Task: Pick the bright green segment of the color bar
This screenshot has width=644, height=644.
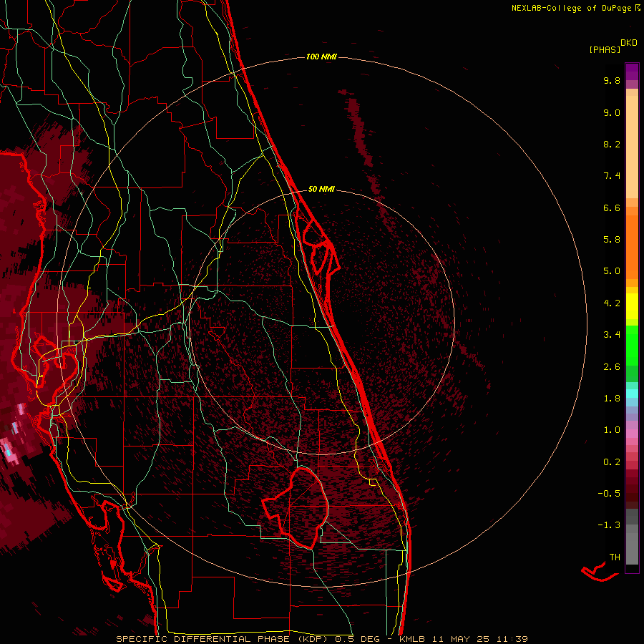Action: (632, 345)
